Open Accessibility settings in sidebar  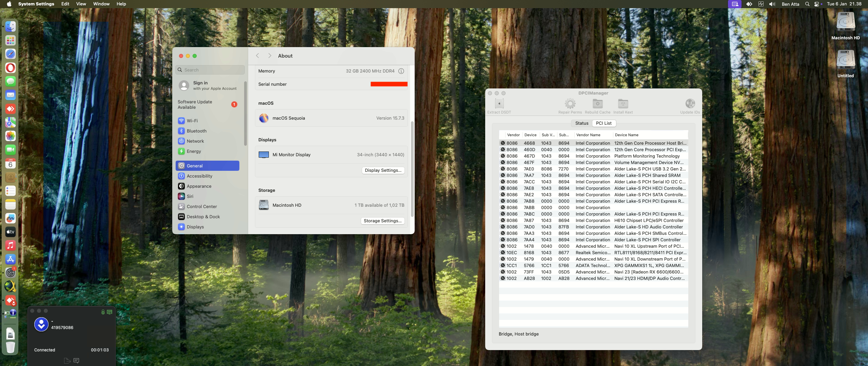(208, 176)
